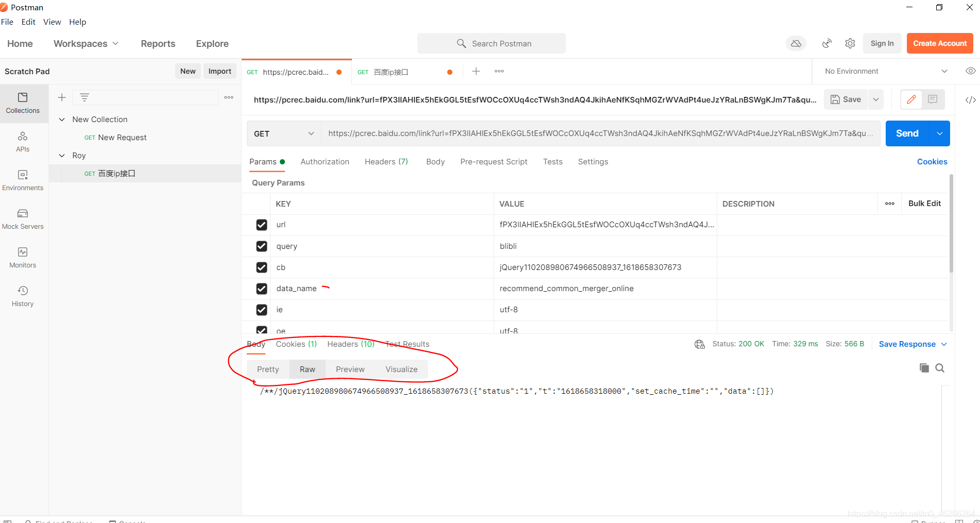
Task: Open the Workspaces dropdown
Action: [x=86, y=44]
